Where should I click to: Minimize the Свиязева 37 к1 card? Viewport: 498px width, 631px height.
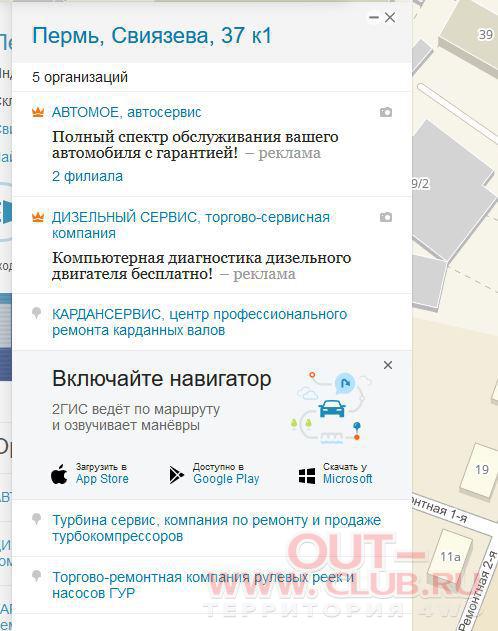[x=374, y=17]
